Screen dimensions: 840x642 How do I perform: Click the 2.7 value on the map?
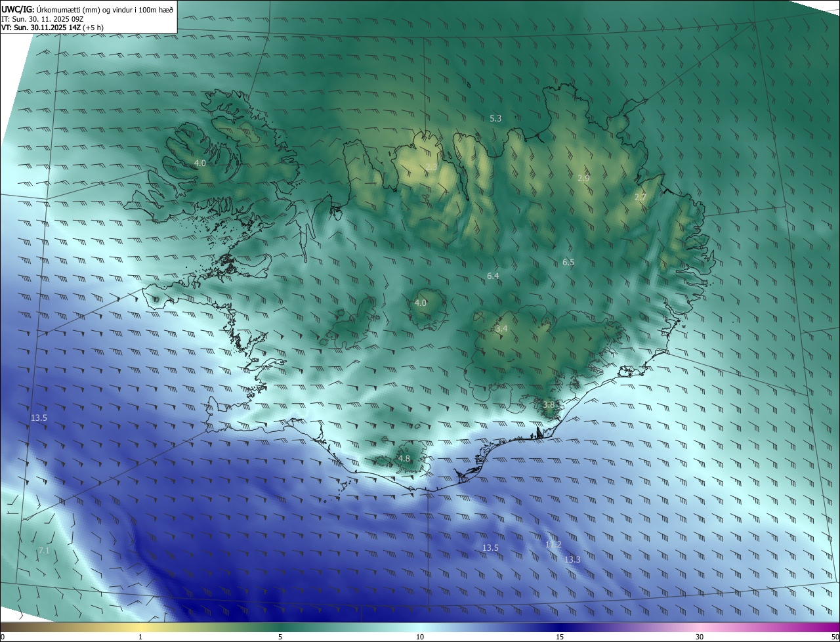click(640, 197)
